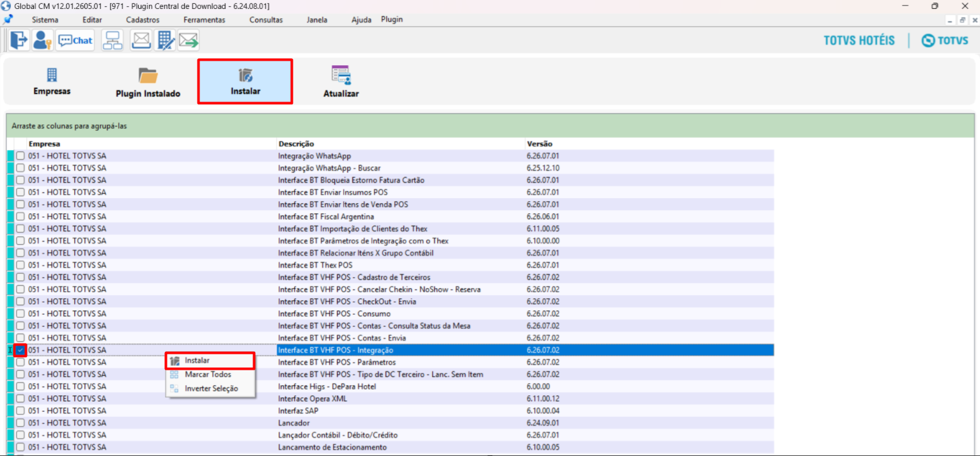Image resolution: width=980 pixels, height=456 pixels.
Task: Choose Inverter Seleção in context menu
Action: coord(210,388)
